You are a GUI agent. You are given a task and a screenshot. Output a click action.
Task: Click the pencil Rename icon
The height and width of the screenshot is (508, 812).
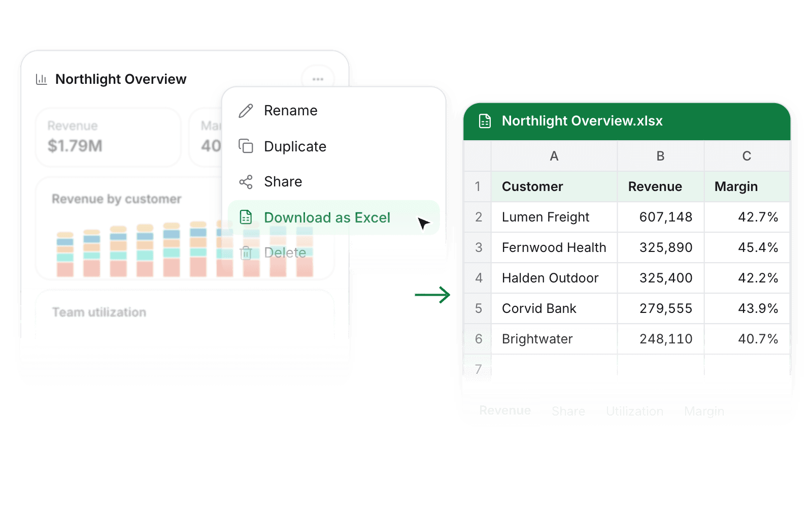click(x=246, y=111)
